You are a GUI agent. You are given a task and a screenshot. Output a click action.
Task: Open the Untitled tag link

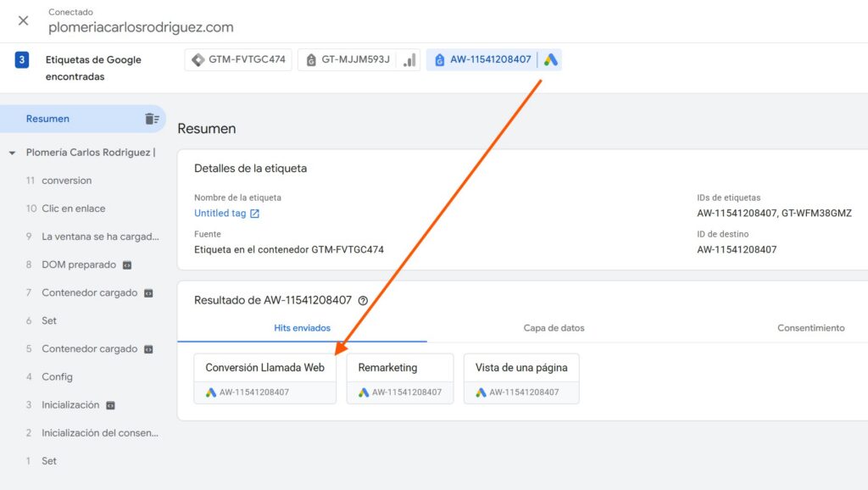click(220, 214)
